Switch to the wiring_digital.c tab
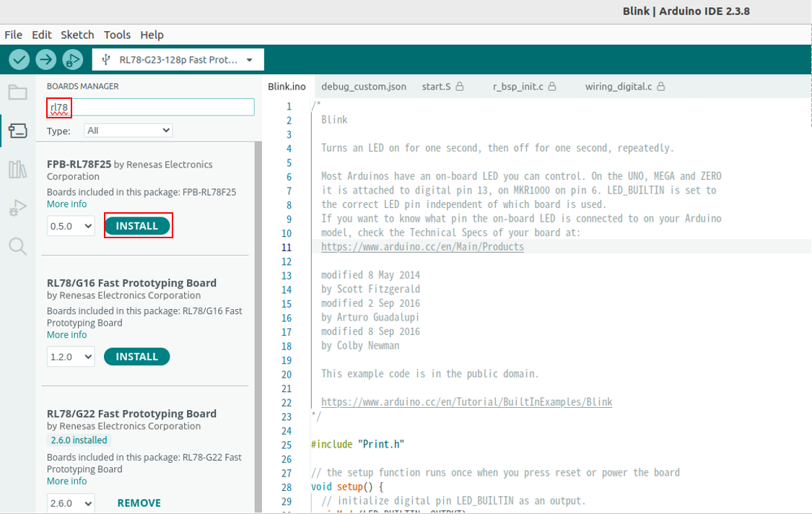Image resolution: width=812 pixels, height=514 pixels. [x=619, y=86]
